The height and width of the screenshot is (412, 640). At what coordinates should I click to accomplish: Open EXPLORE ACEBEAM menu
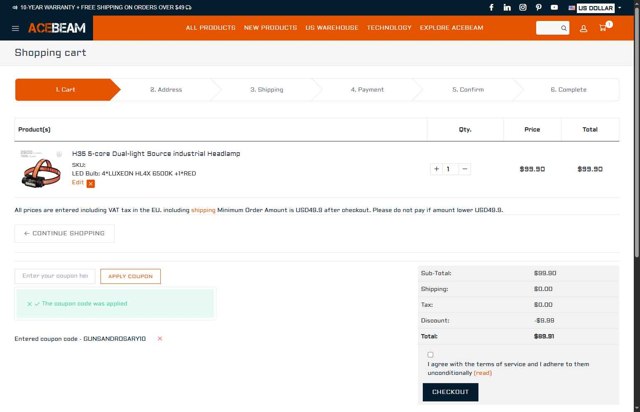point(451,28)
